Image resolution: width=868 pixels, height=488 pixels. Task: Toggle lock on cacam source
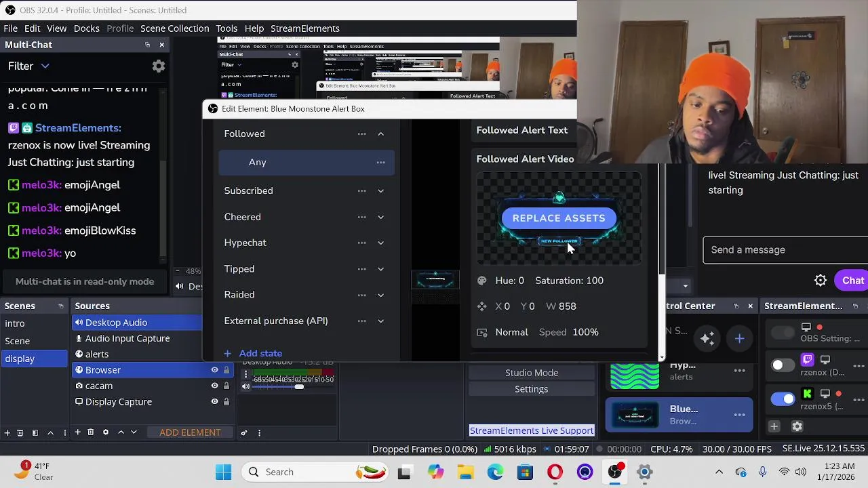click(x=226, y=386)
